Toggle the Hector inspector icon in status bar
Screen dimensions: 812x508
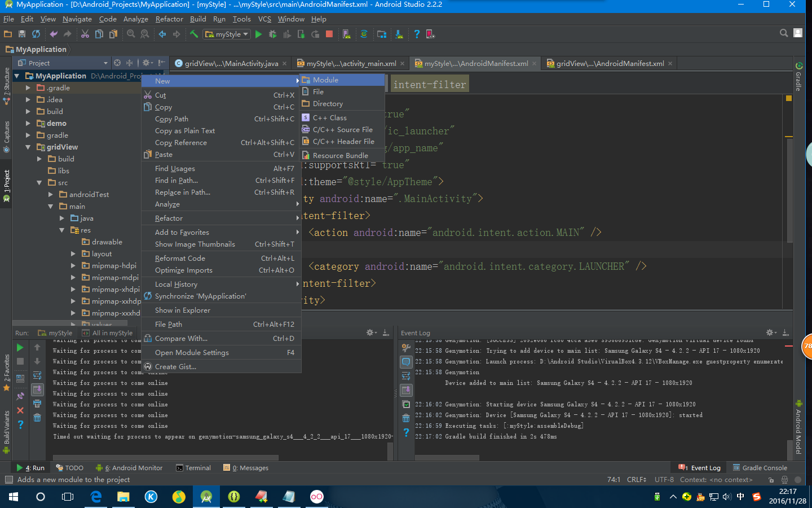pyautogui.click(x=784, y=480)
